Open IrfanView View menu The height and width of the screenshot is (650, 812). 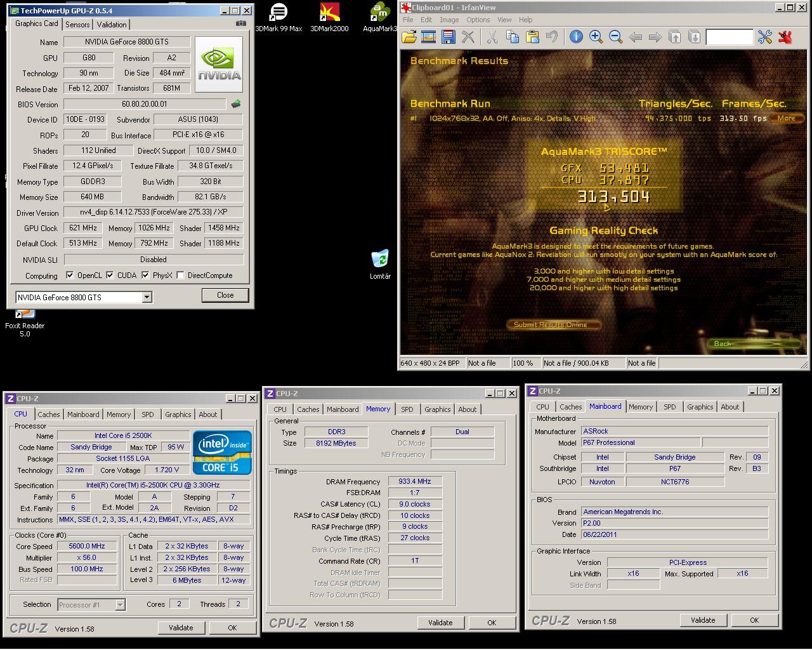[504, 20]
